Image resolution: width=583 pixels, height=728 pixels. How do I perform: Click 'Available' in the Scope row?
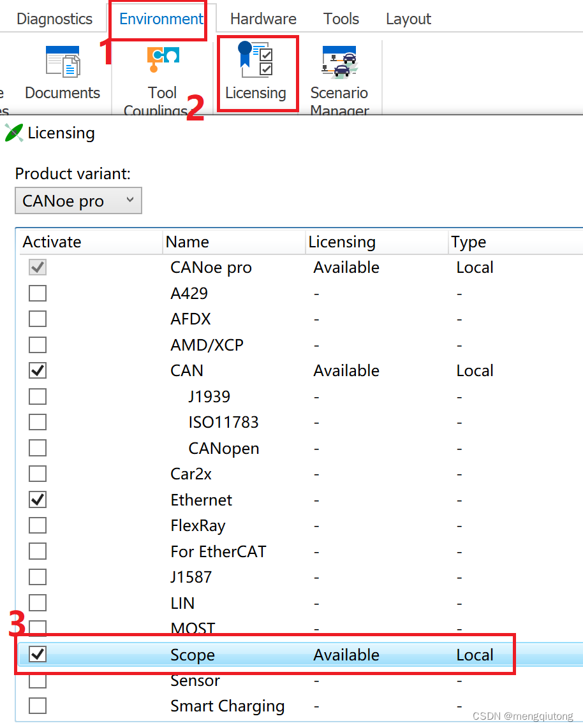[346, 655]
